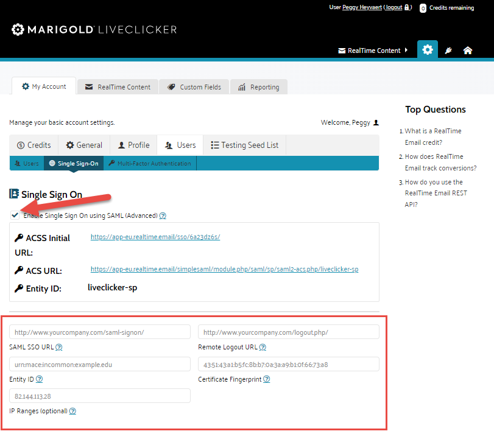The width and height of the screenshot is (494, 448).
Task: Focus the Certificate Fingerprint input field
Action: click(289, 365)
